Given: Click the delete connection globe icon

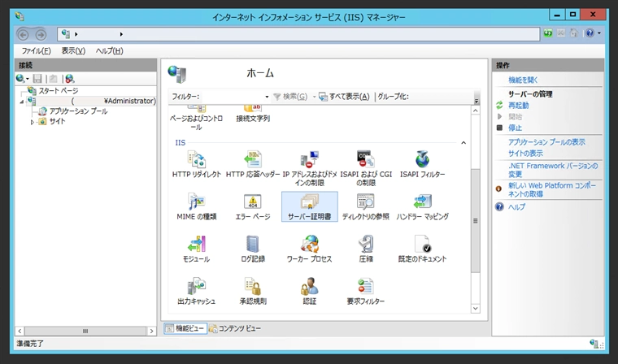Looking at the screenshot, I should coord(70,78).
